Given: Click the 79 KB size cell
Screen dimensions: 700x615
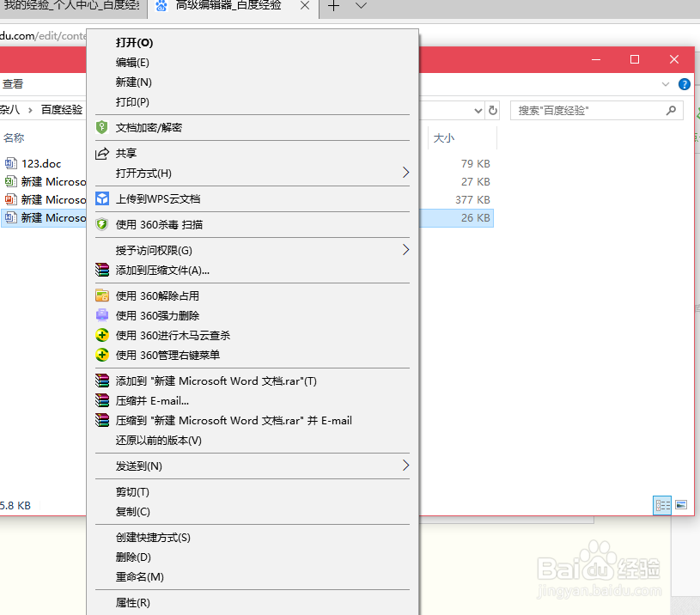Looking at the screenshot, I should pyautogui.click(x=476, y=164).
